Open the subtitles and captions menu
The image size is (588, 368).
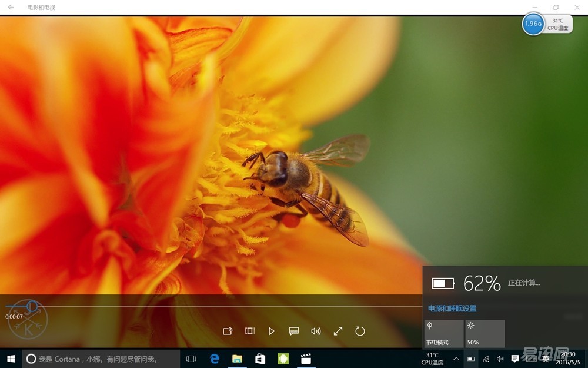tap(293, 331)
